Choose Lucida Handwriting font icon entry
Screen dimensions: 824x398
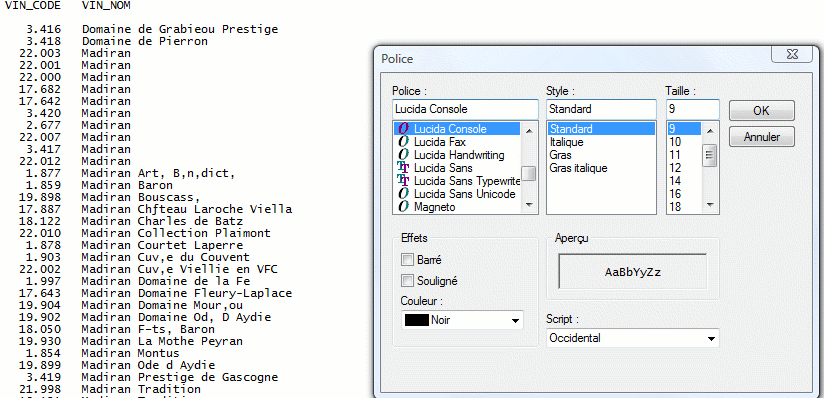[404, 155]
